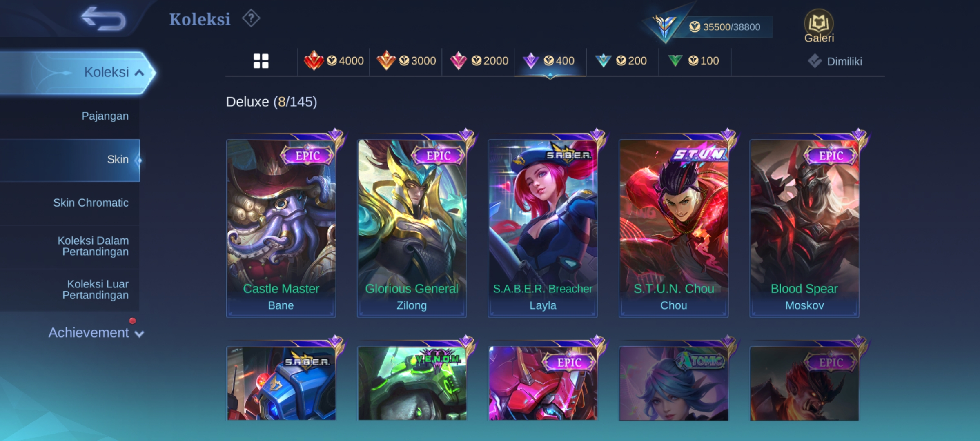Open Skin Chromatic menu item
This screenshot has height=441, width=980.
pyautogui.click(x=91, y=203)
